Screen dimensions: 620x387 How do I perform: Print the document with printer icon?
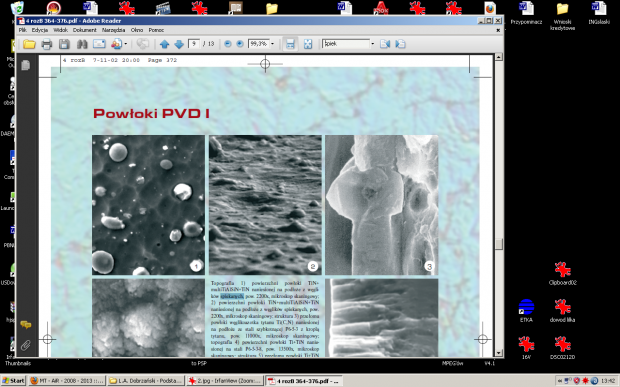click(x=47, y=44)
